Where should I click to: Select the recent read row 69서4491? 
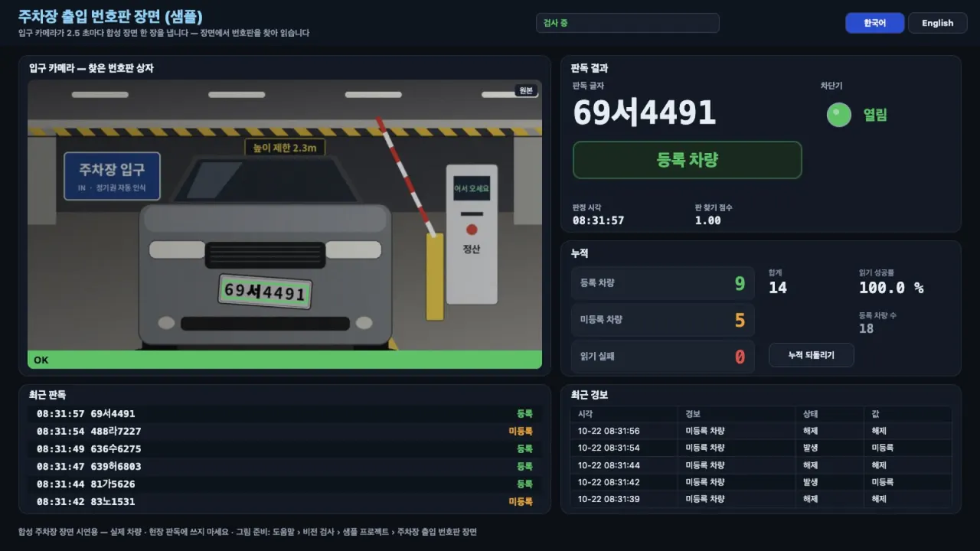[285, 414]
